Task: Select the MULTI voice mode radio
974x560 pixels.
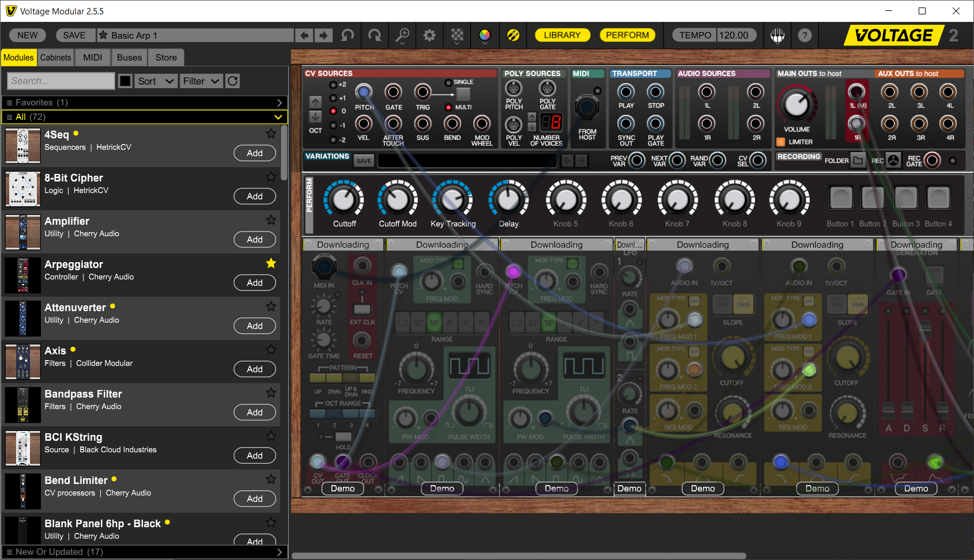Action: pyautogui.click(x=448, y=107)
